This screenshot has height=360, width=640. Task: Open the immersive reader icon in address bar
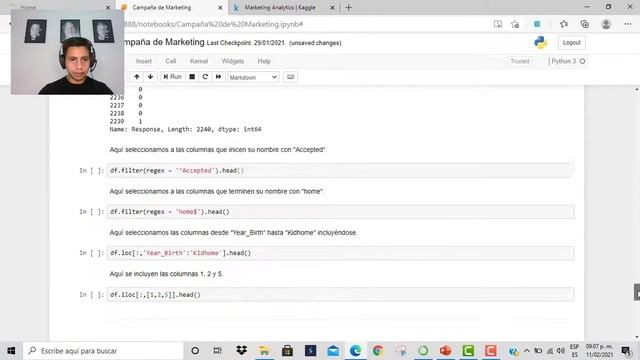[x=498, y=24]
